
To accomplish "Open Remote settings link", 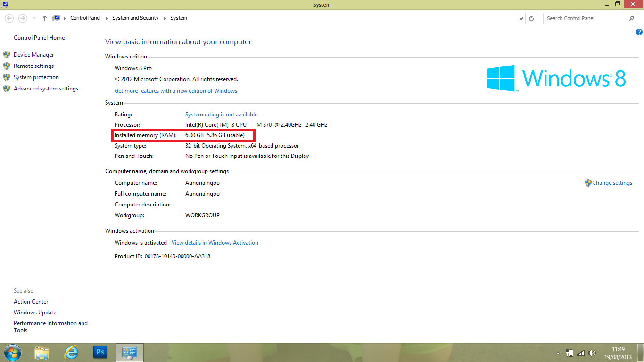I will [x=34, y=66].
